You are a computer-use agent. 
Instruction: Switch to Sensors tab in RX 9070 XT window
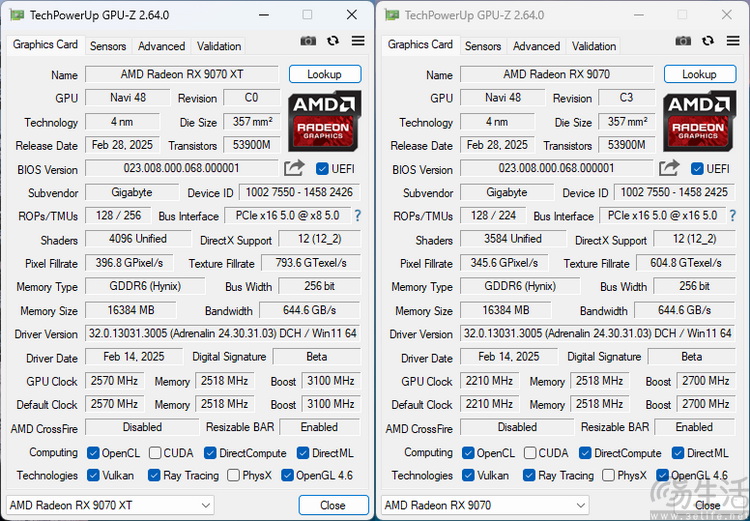coord(108,46)
